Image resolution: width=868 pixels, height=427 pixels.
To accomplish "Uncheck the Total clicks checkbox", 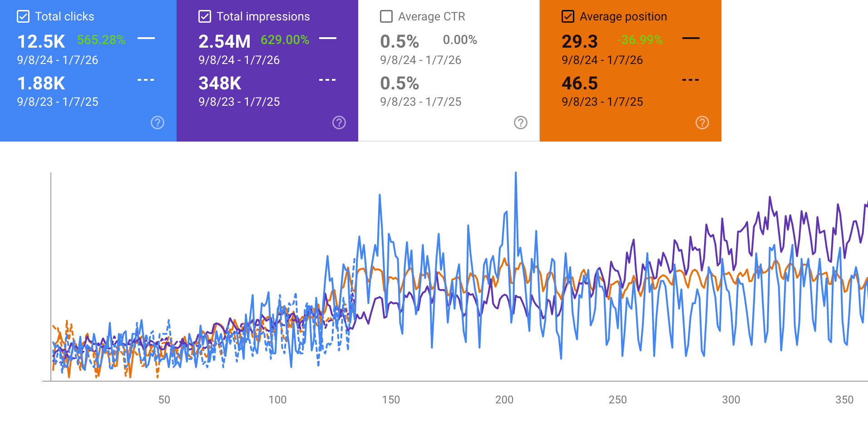I will 23,17.
